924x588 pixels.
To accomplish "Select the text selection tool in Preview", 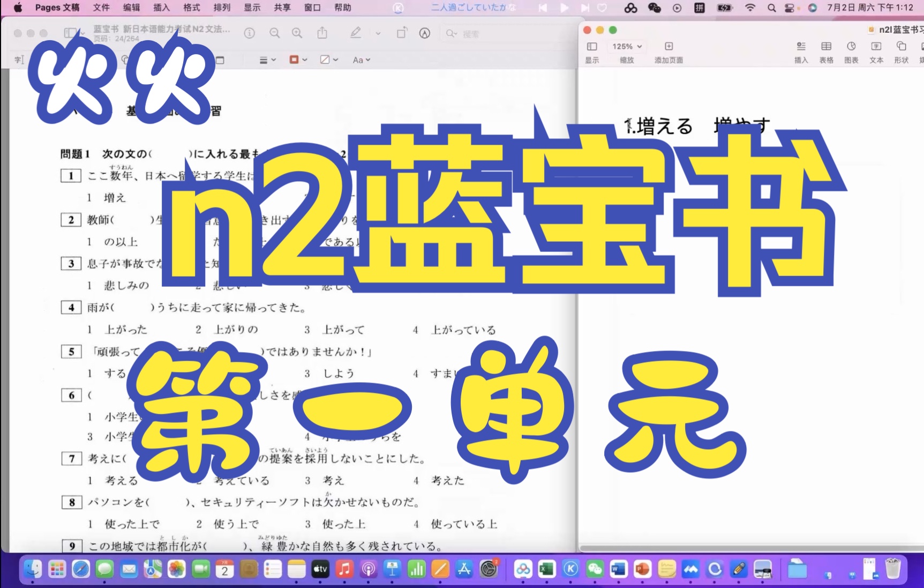I will coord(19,59).
